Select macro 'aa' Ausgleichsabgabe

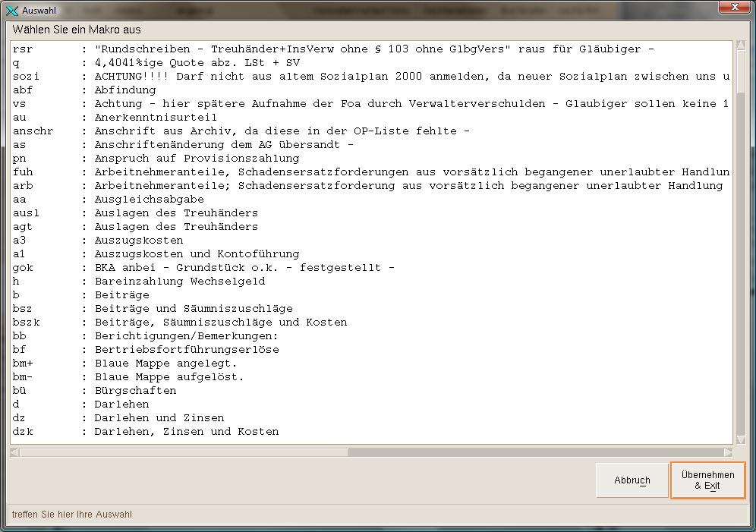pyautogui.click(x=371, y=199)
